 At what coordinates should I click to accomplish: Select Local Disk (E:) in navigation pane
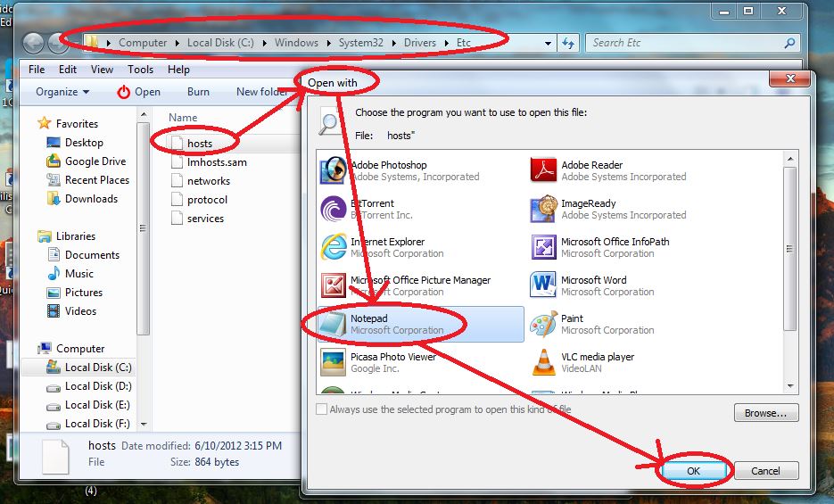[x=89, y=405]
